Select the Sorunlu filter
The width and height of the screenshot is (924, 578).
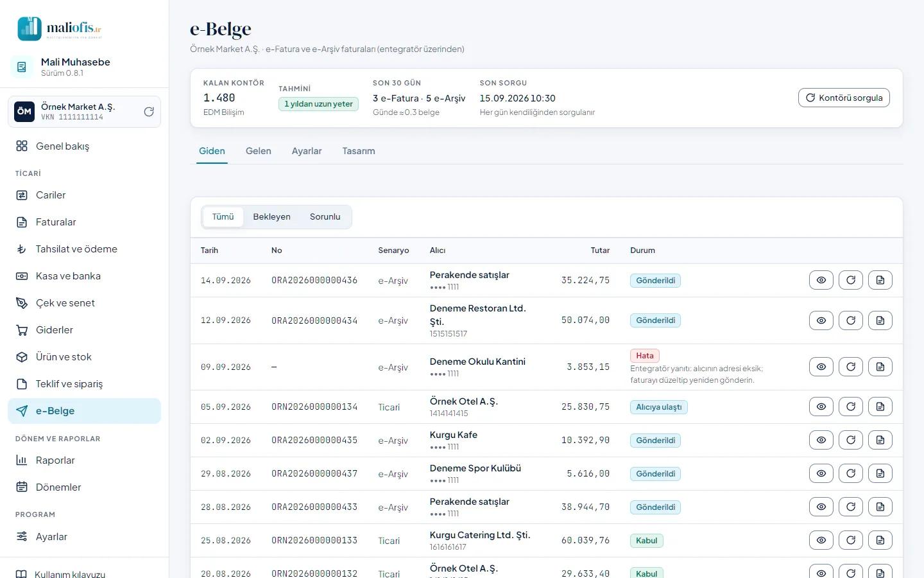(x=325, y=217)
